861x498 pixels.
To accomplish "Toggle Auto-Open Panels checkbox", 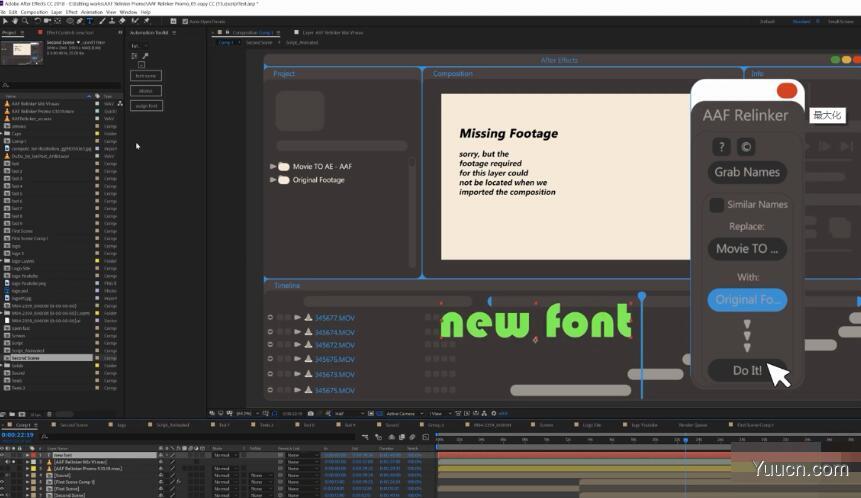I will [185, 21].
